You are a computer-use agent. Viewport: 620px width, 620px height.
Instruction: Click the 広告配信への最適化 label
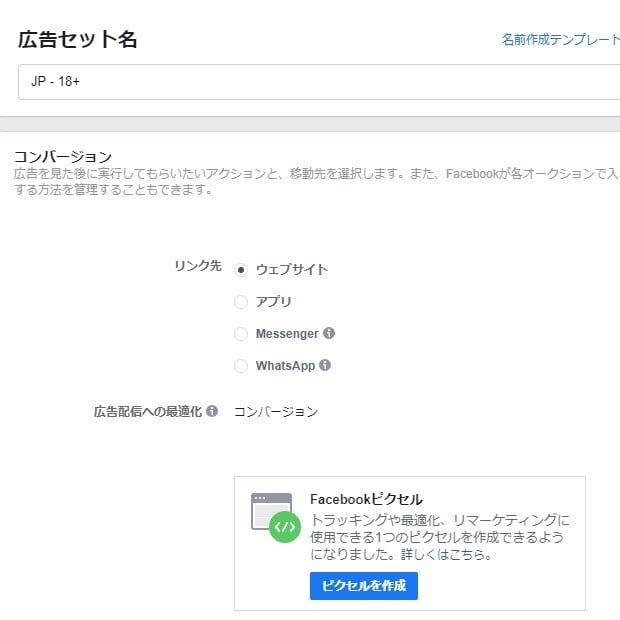tap(148, 412)
